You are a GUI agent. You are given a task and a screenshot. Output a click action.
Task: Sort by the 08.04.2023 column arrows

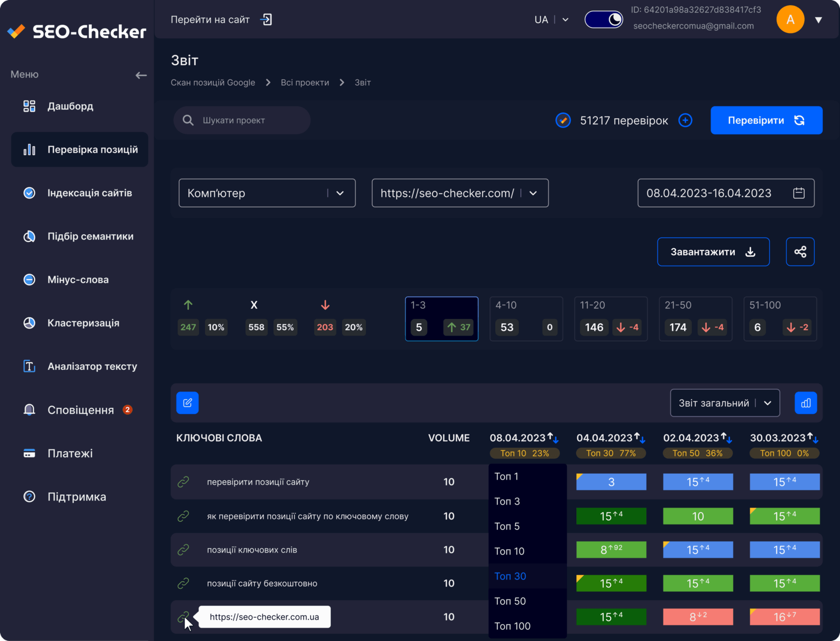[x=553, y=438]
